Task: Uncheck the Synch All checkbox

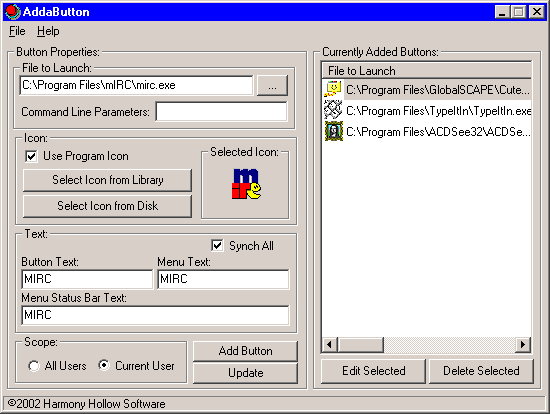Action: click(x=217, y=245)
